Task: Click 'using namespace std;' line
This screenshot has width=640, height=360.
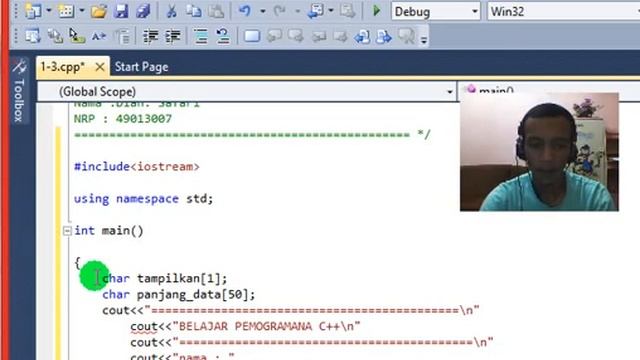Action: (143, 199)
